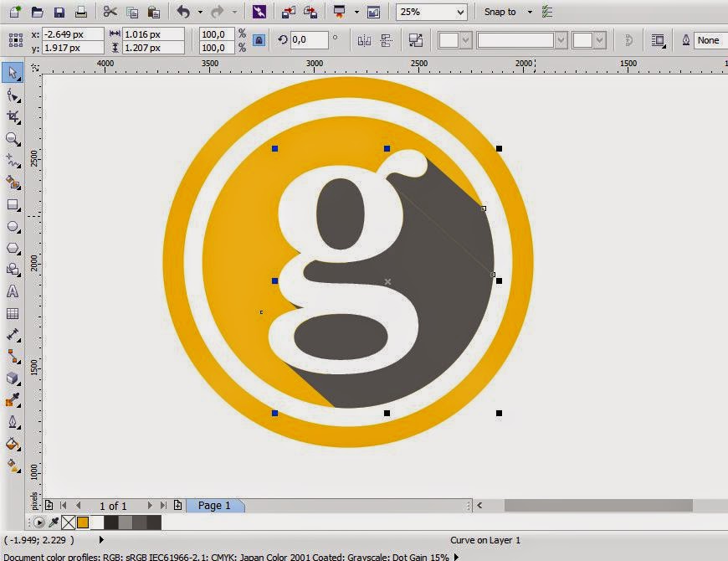Select the Dimension tool
Viewport: 728px width, 561px height.
[13, 335]
